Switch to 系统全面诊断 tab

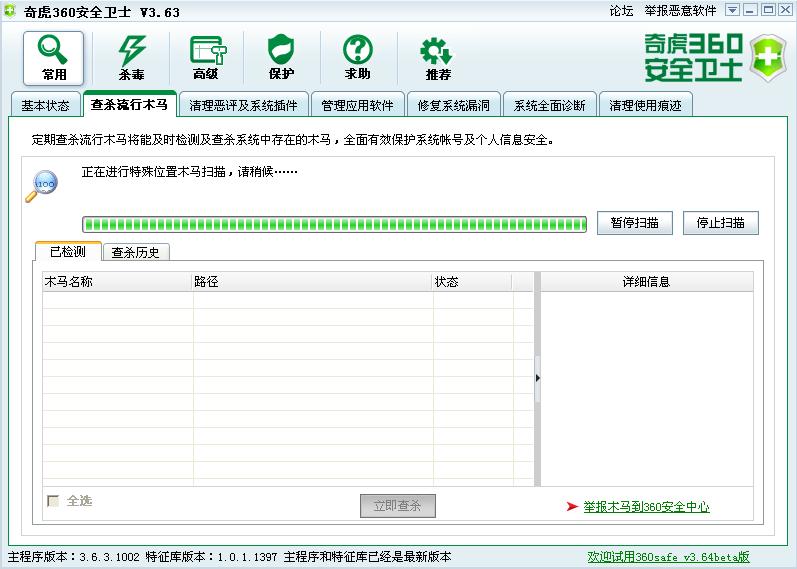[549, 105]
